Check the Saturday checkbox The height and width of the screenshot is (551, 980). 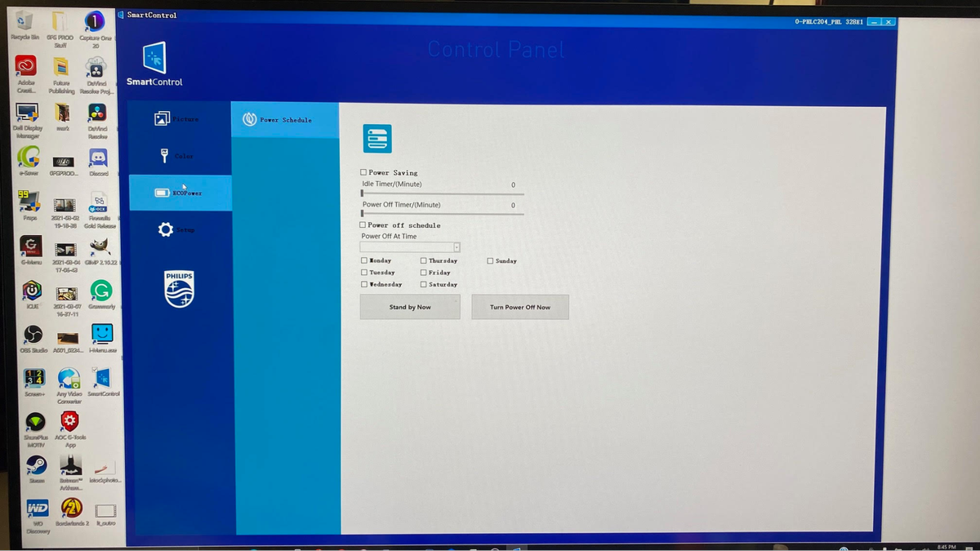[x=423, y=284]
